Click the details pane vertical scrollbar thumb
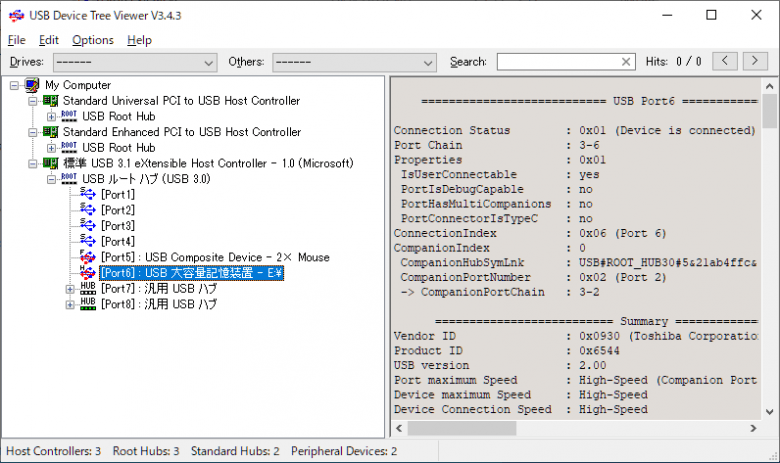This screenshot has width=780, height=463. (770, 111)
